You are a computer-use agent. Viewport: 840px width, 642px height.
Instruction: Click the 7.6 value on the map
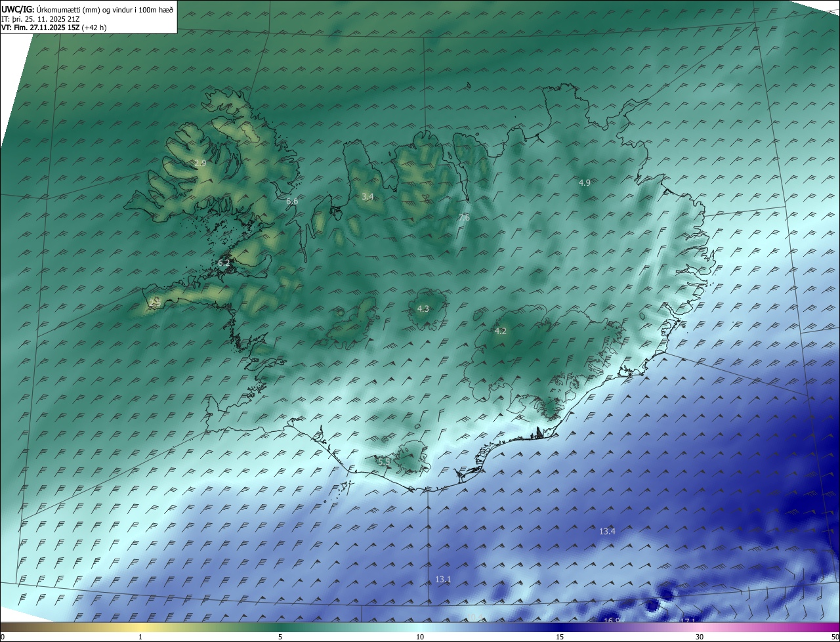[x=464, y=217]
